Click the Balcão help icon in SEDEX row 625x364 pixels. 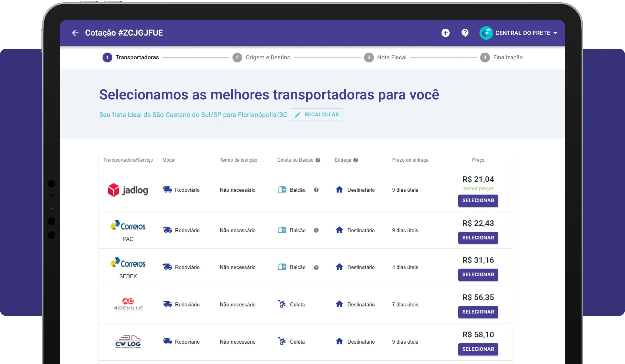pos(316,268)
